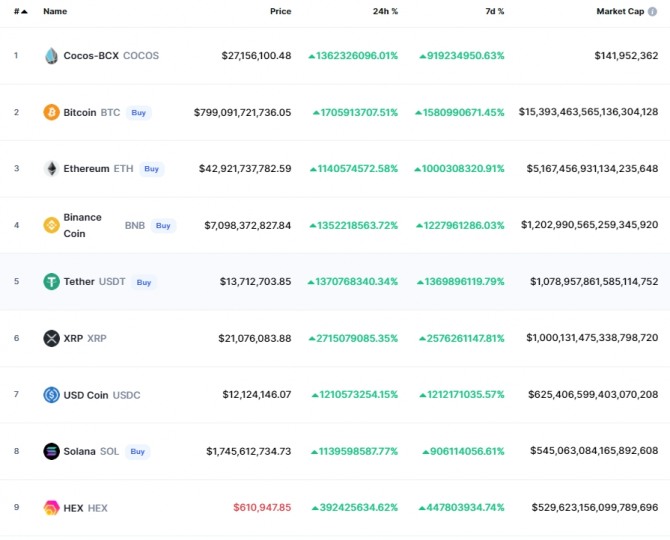670x540 pixels.
Task: Click the HEX pink hexagon logo icon
Action: [51, 508]
